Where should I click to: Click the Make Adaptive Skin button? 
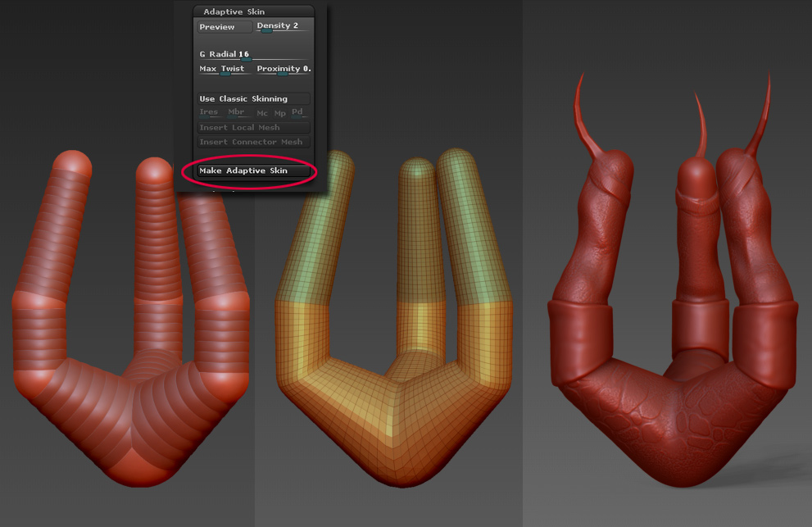254,170
